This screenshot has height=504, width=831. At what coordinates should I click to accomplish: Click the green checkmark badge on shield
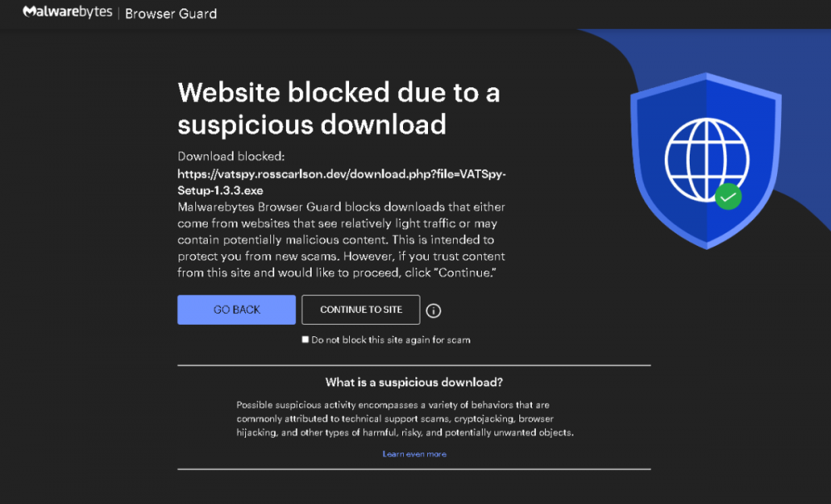pyautogui.click(x=728, y=197)
